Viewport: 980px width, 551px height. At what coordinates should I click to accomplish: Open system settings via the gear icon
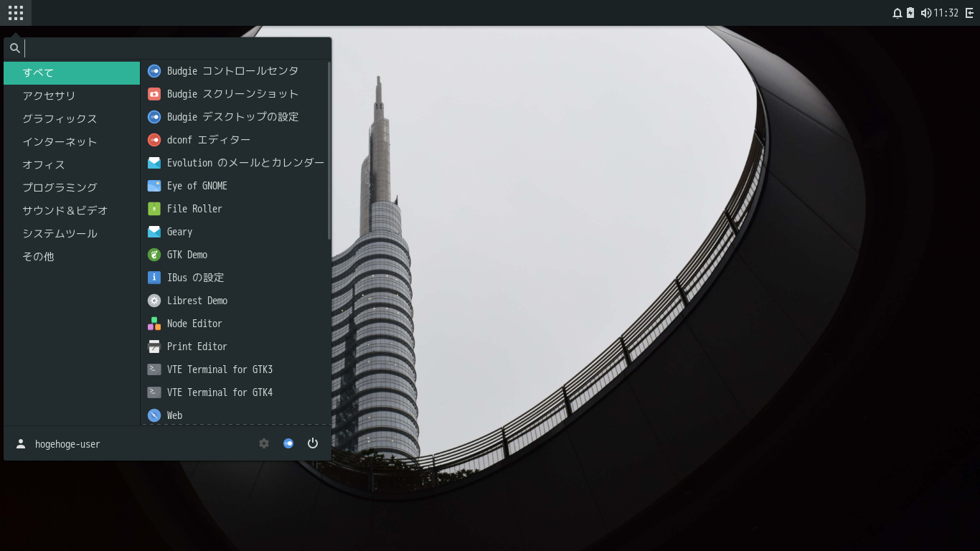pyautogui.click(x=264, y=443)
